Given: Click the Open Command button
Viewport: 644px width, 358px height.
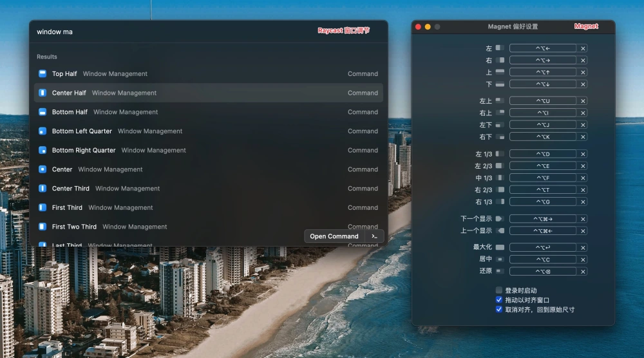Looking at the screenshot, I should pos(334,236).
